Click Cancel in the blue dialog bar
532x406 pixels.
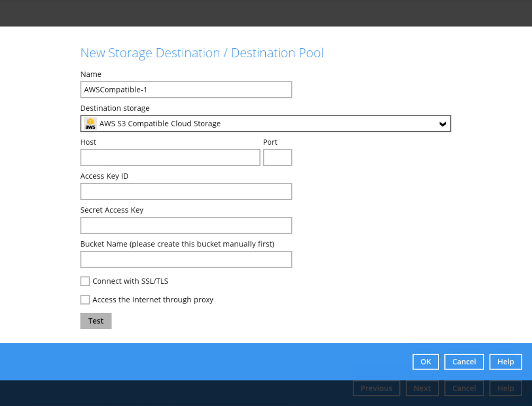click(464, 362)
